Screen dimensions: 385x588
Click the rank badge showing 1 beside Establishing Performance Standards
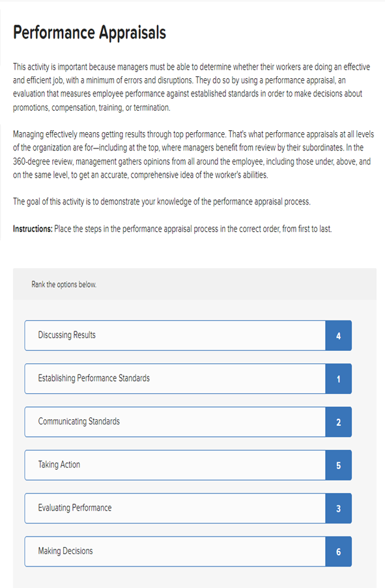click(x=338, y=378)
